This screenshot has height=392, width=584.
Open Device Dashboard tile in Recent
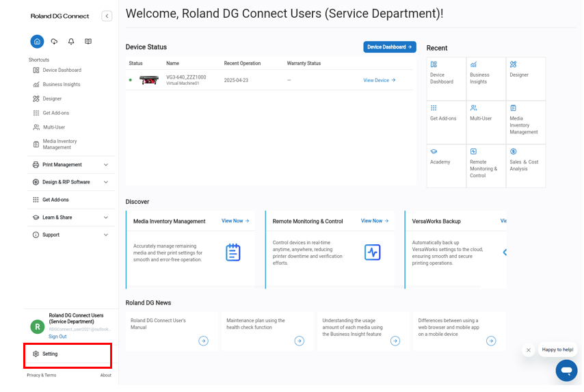pos(446,79)
